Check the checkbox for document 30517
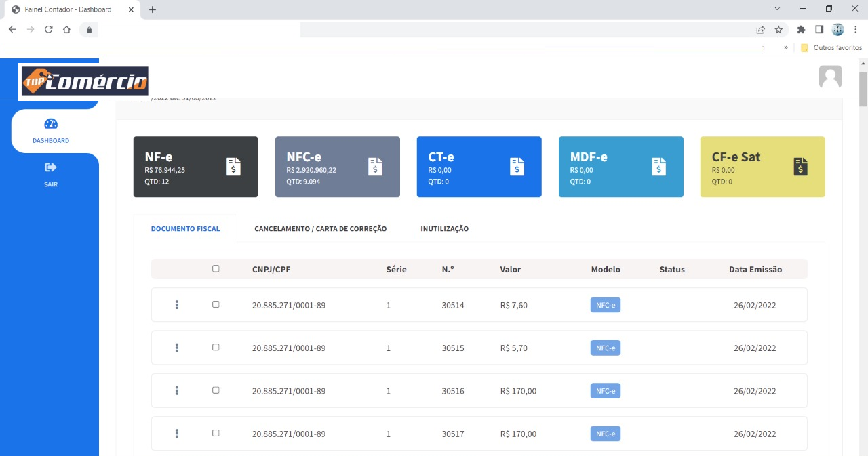 (x=216, y=432)
